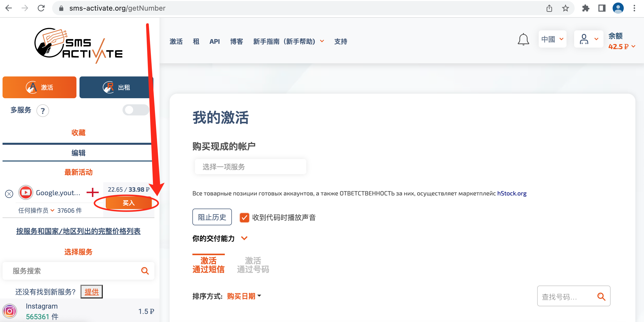Open the 中國 language dropdown
Screen dimensions: 644x322
tap(552, 39)
